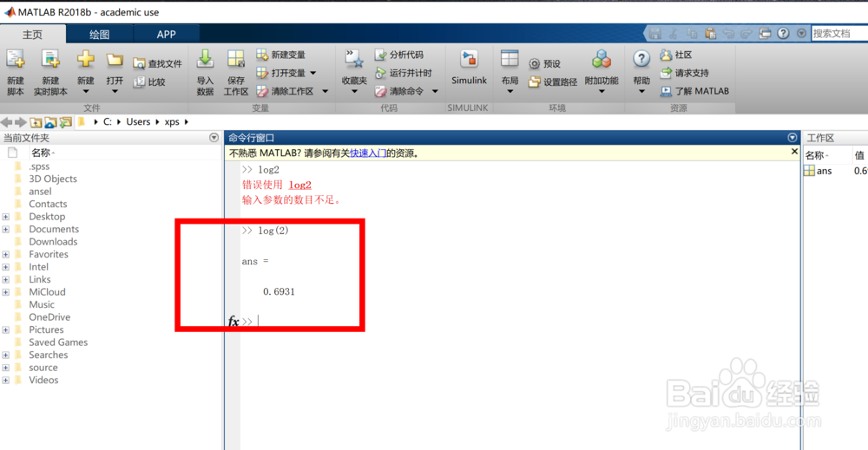Open 社区 community
The image size is (868, 450).
tap(676, 55)
